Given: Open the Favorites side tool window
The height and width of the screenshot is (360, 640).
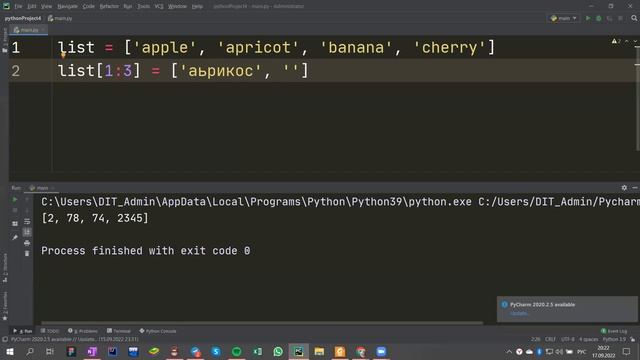Looking at the screenshot, I should click(5, 306).
